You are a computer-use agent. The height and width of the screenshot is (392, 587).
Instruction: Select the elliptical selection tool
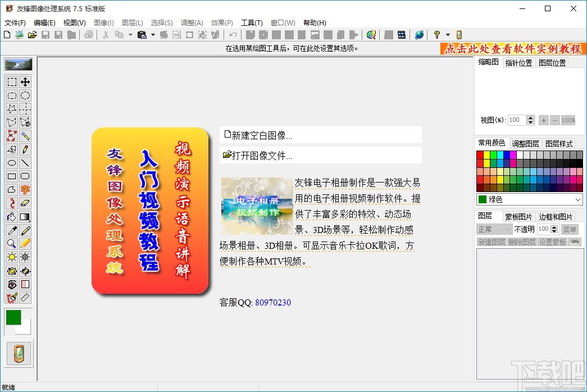(25, 95)
